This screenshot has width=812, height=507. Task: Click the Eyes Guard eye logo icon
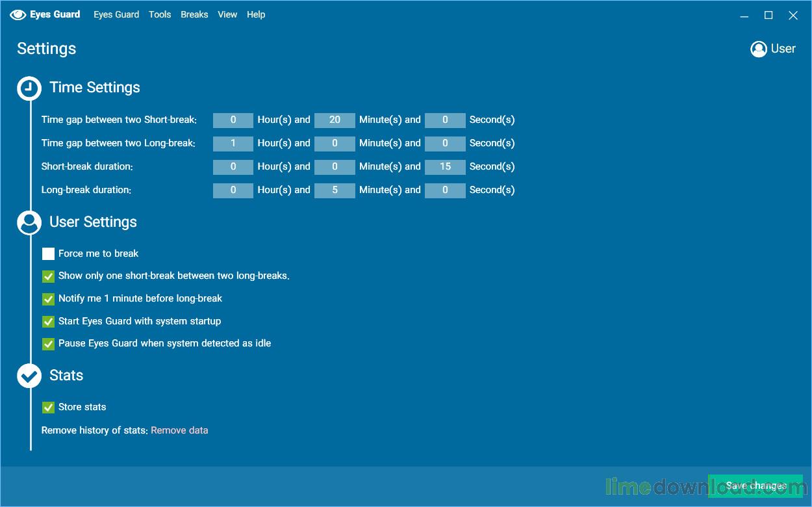point(18,14)
